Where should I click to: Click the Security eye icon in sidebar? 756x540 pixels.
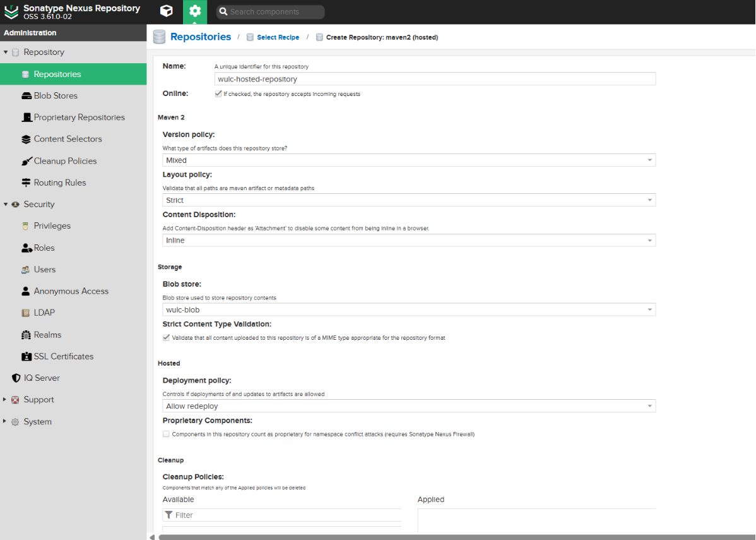[x=15, y=205]
